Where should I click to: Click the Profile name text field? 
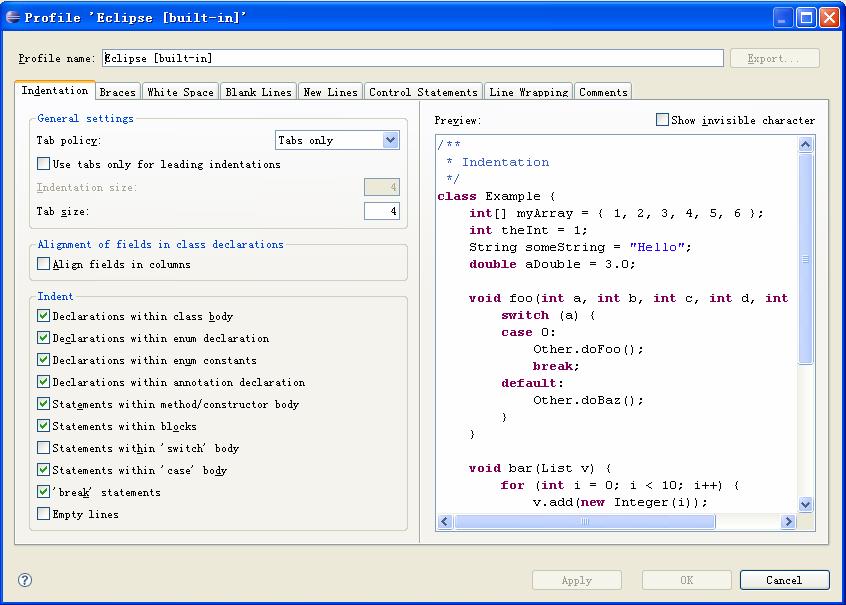coord(413,58)
